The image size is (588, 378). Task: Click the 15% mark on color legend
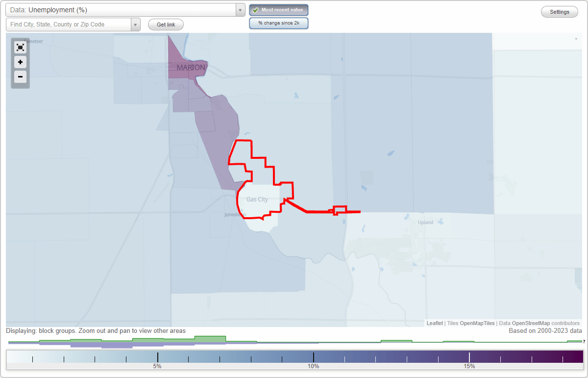click(469, 366)
